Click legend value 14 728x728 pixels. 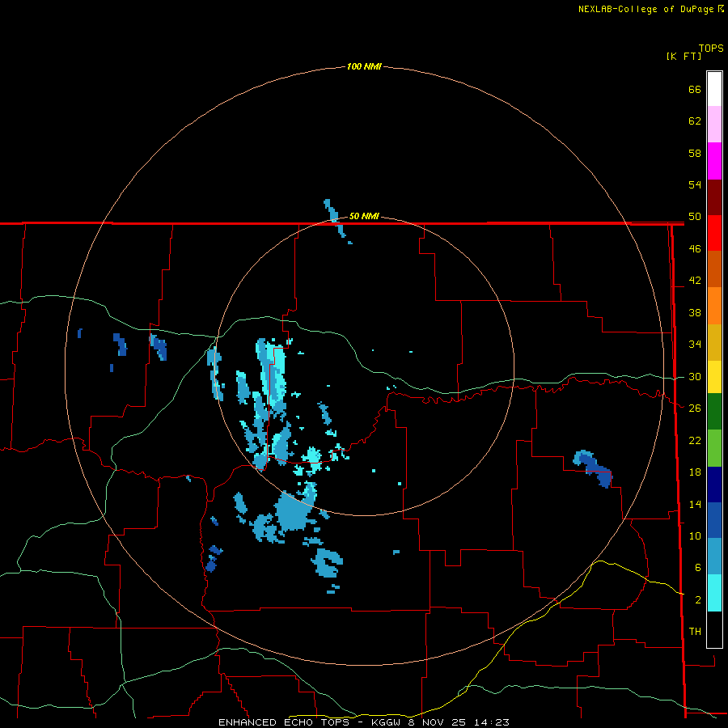point(695,504)
